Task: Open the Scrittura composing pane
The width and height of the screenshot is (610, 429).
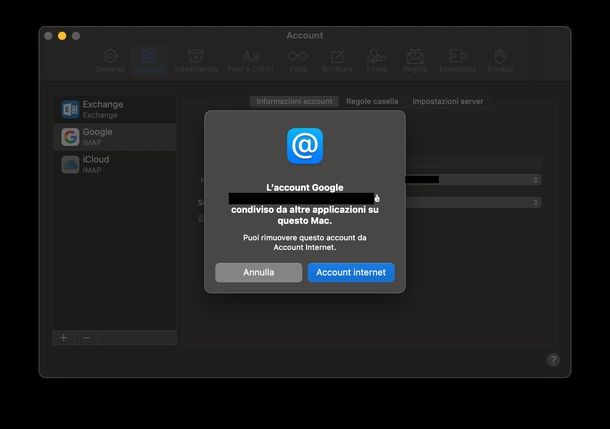Action: point(337,61)
